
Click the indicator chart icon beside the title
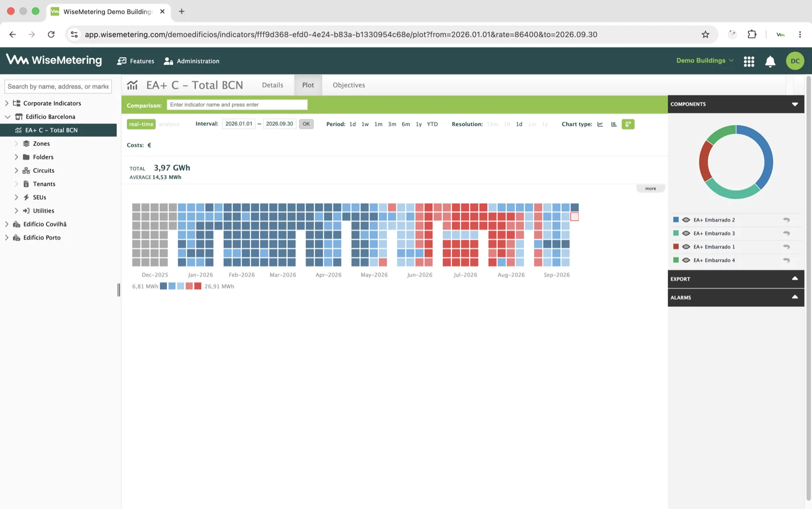click(132, 85)
